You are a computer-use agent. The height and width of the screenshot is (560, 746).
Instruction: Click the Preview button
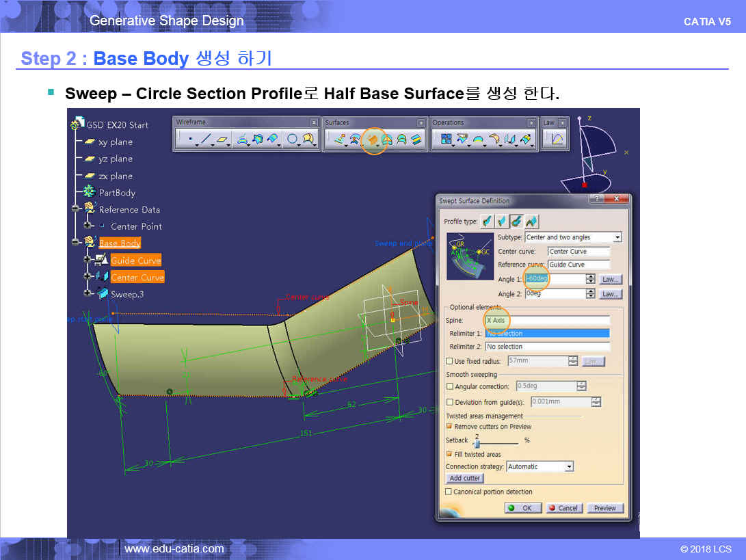(x=604, y=508)
